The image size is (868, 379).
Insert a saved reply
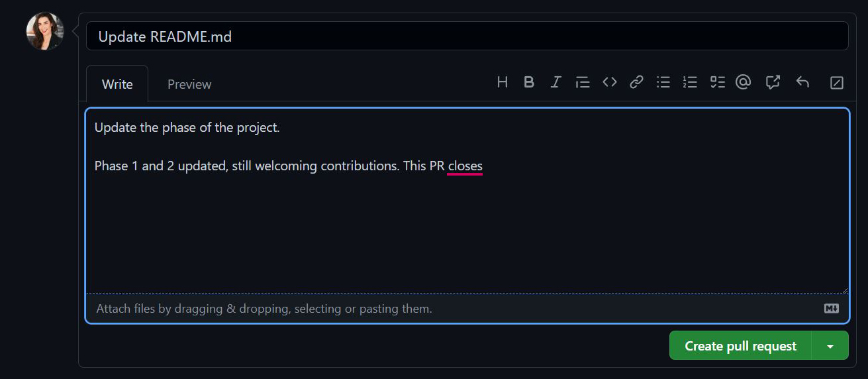click(802, 82)
